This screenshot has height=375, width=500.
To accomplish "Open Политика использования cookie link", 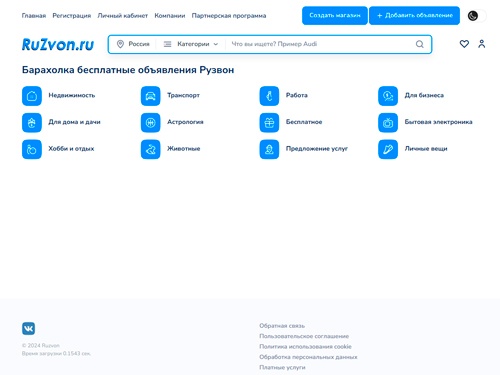I will [305, 346].
